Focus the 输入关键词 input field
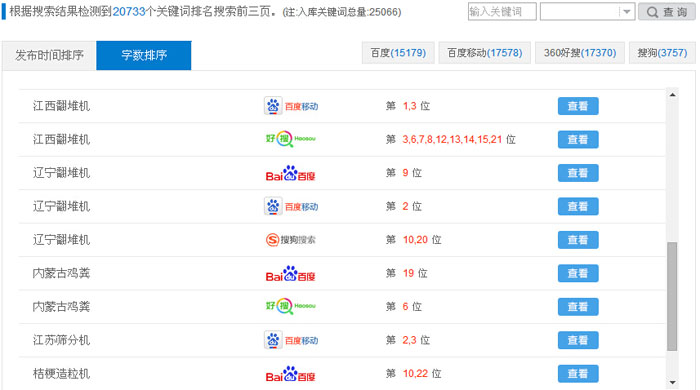This screenshot has width=700, height=390. (x=502, y=12)
